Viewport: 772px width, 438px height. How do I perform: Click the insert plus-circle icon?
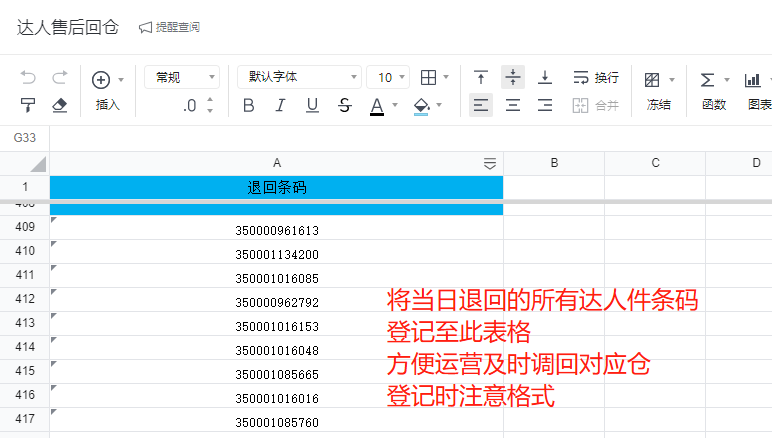click(x=101, y=79)
